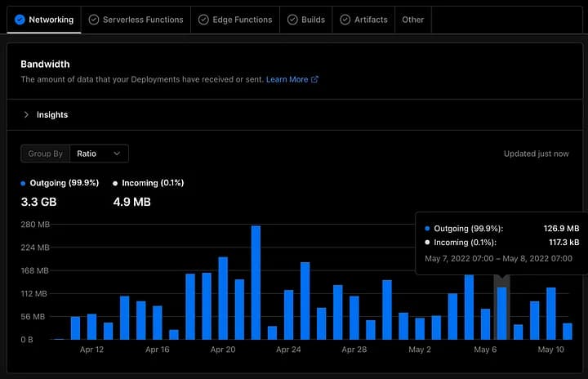Click the 168 MB axis label
This screenshot has width=588, height=379.
[x=35, y=270]
